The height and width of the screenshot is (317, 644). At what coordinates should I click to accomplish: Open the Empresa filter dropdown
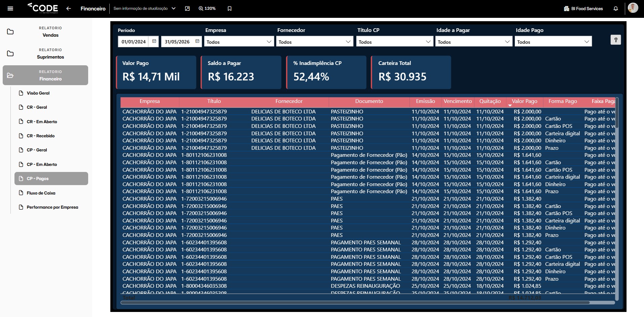pos(239,42)
